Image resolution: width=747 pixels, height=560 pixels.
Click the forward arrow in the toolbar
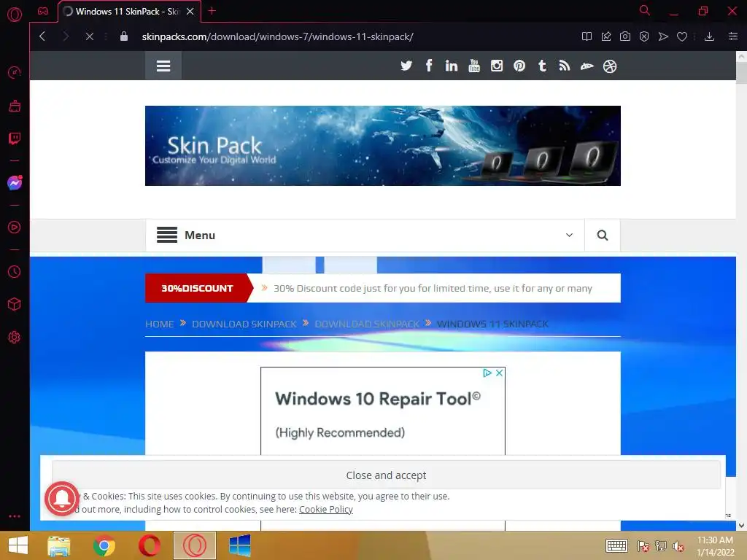(66, 36)
